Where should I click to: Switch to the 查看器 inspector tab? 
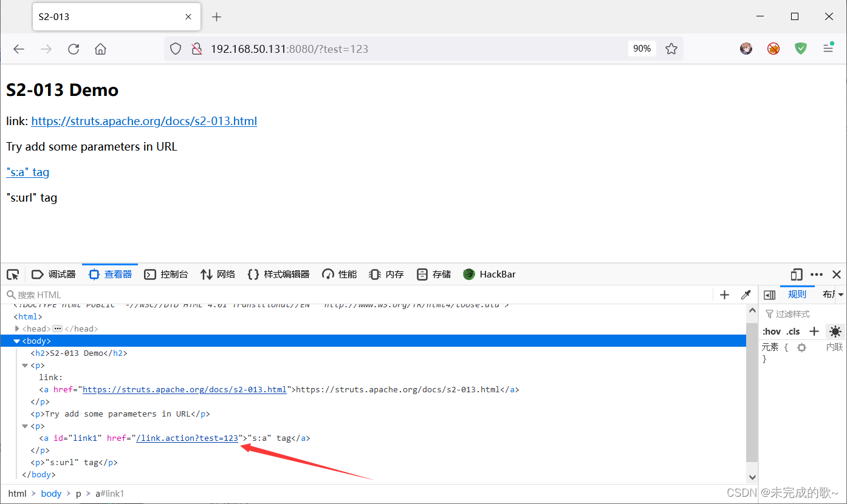tap(110, 274)
